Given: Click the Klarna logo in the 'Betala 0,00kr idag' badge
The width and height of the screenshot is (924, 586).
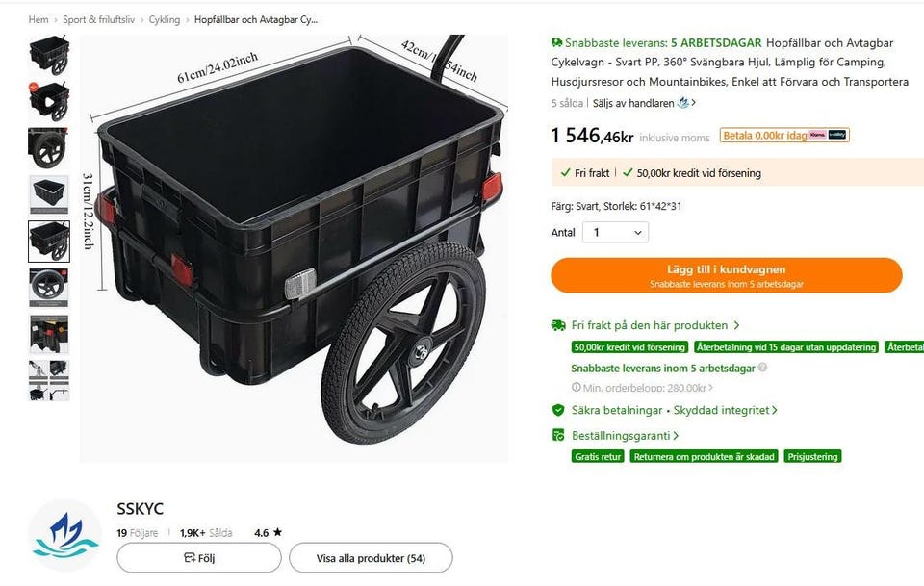Looking at the screenshot, I should click(818, 136).
